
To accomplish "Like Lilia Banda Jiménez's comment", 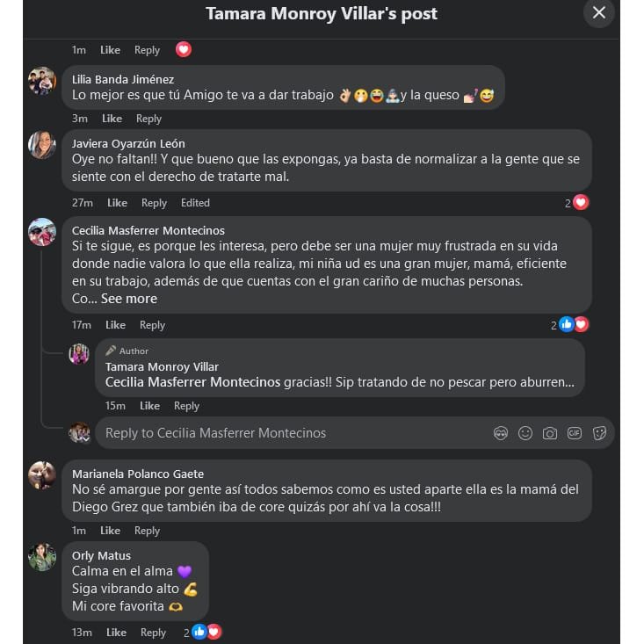I will (x=112, y=119).
